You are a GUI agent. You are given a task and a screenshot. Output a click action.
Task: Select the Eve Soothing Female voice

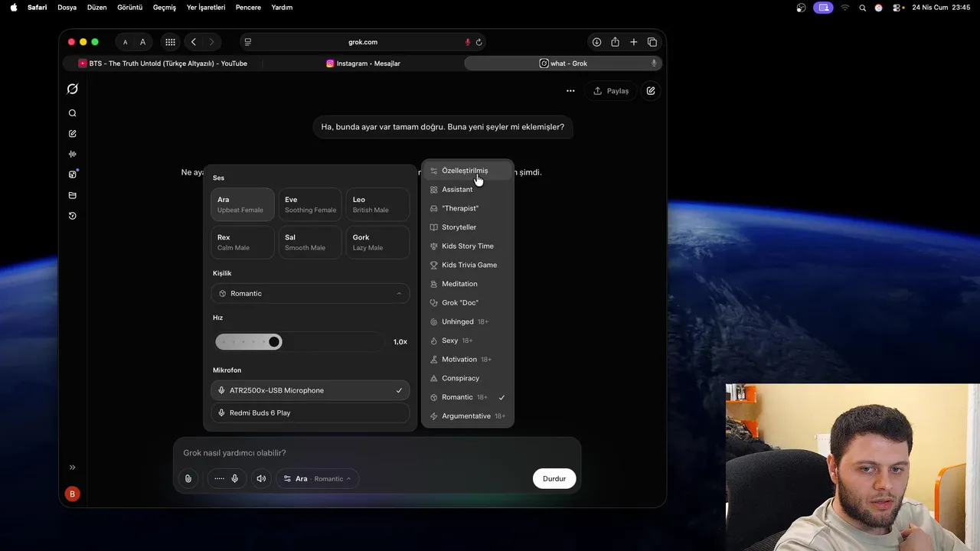[x=310, y=204]
